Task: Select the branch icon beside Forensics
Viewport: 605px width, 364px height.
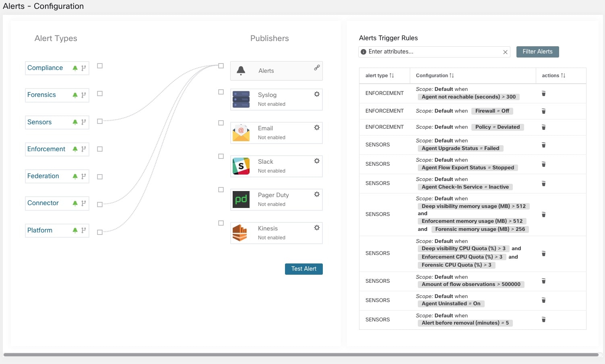Action: 83,95
